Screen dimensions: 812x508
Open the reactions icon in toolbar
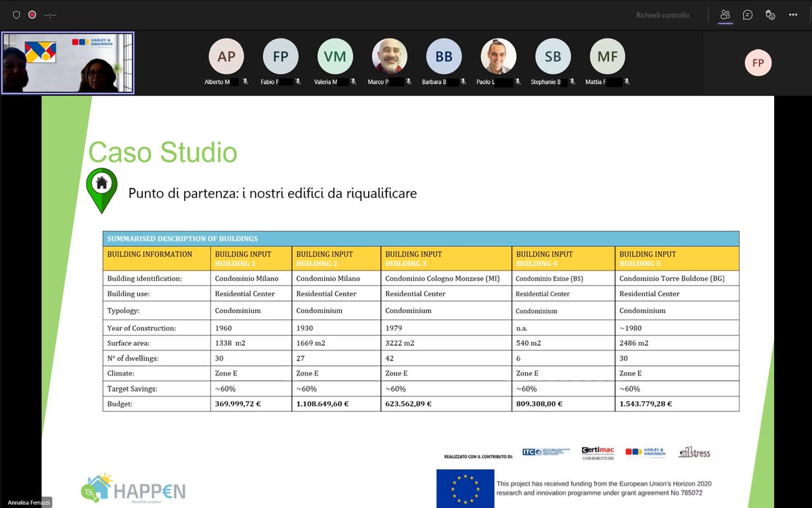pyautogui.click(x=770, y=14)
